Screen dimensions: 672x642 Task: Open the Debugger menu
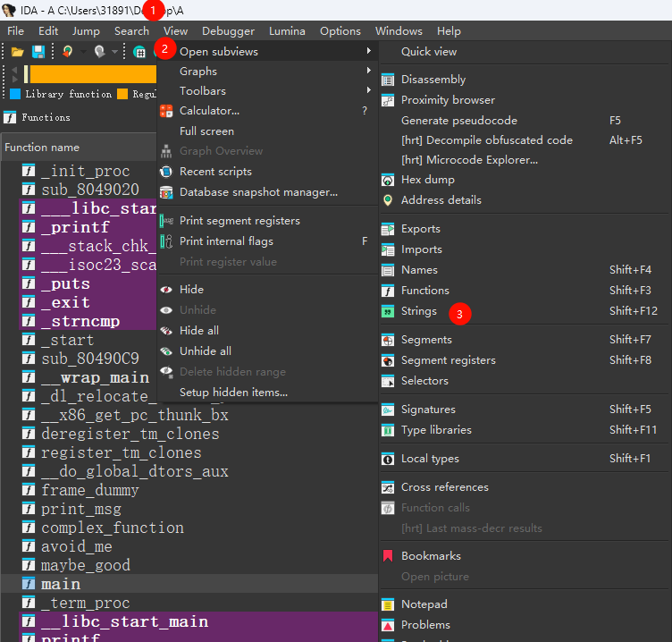(228, 31)
